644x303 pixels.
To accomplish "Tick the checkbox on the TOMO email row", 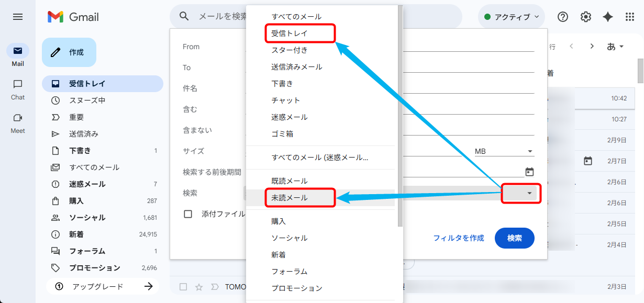I will point(183,287).
